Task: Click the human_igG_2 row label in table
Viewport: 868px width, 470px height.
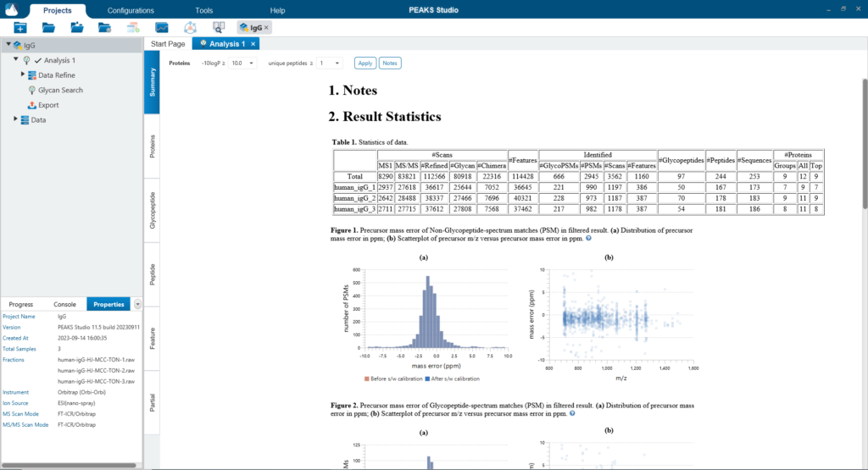Action: pyautogui.click(x=355, y=198)
